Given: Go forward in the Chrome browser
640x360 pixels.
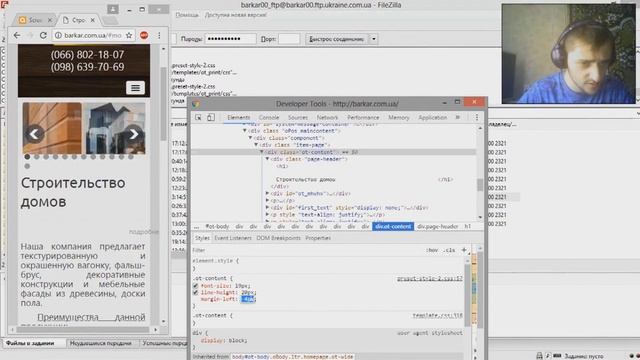Looking at the screenshot, I should click(29, 36).
